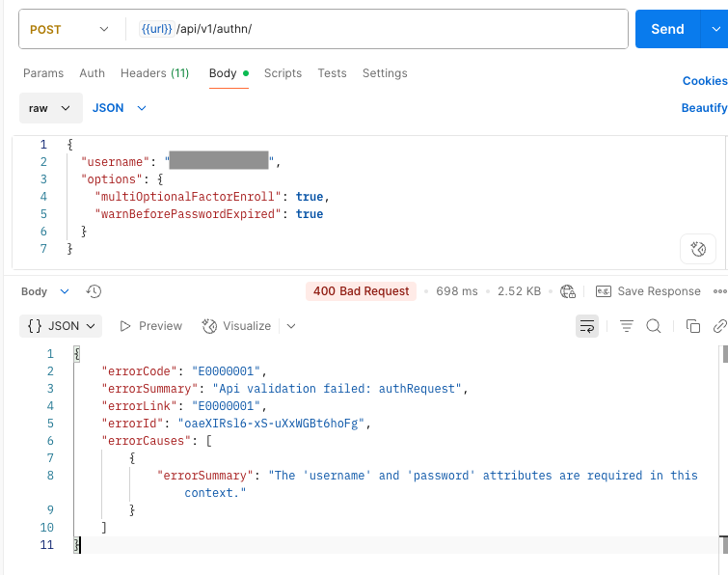Click the response vertical scrollbar thumb
This screenshot has width=728, height=575.
click(725, 354)
